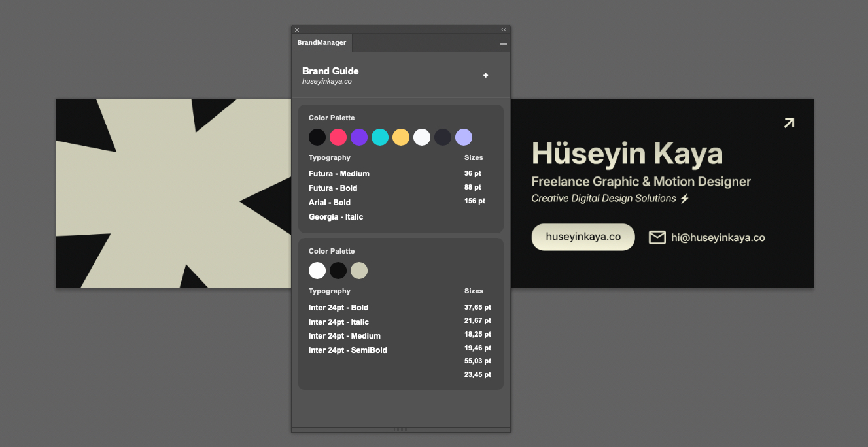Select the Georgia - Italic typography entry

(336, 217)
